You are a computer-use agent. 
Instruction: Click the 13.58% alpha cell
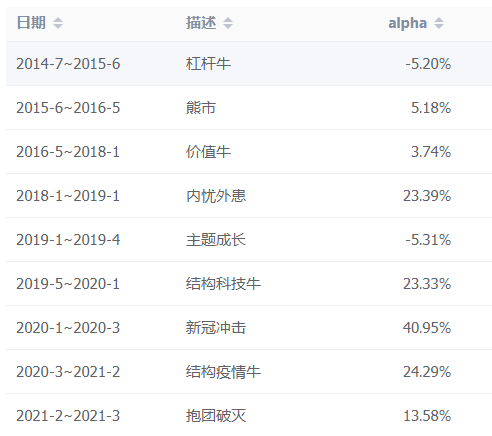pos(427,416)
